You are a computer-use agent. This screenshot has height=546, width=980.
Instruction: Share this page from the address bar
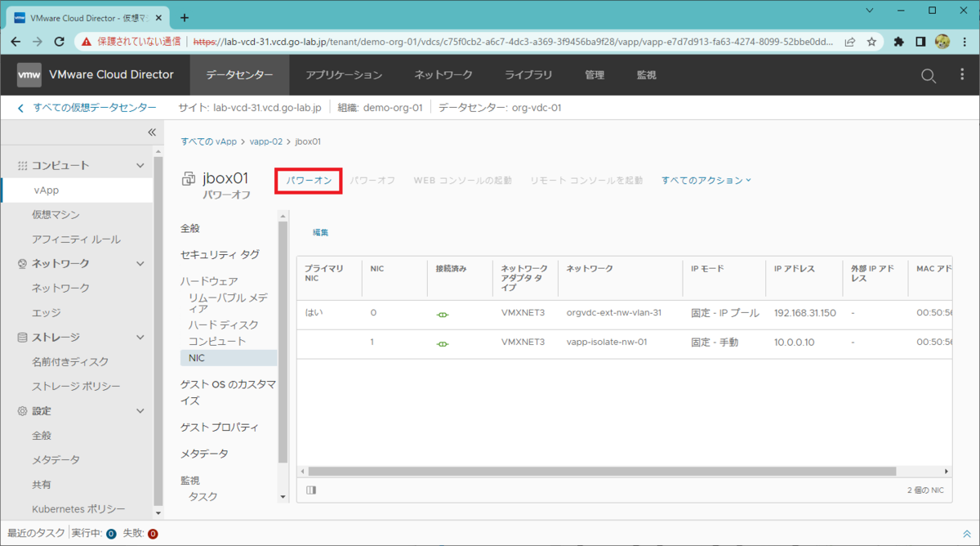click(x=850, y=41)
